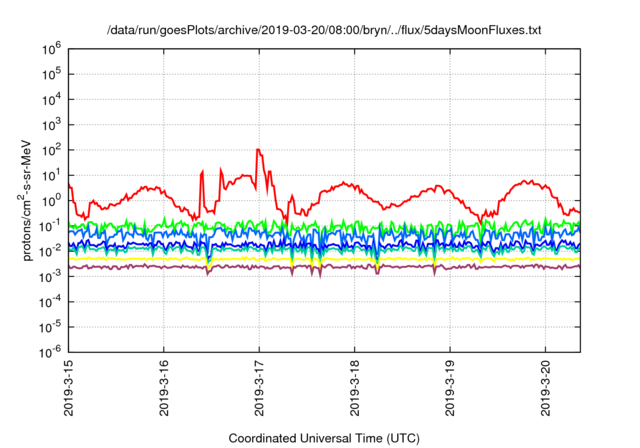Screen dimensions: 640x448
Task: Click the plot title file path text
Action: (324, 30)
